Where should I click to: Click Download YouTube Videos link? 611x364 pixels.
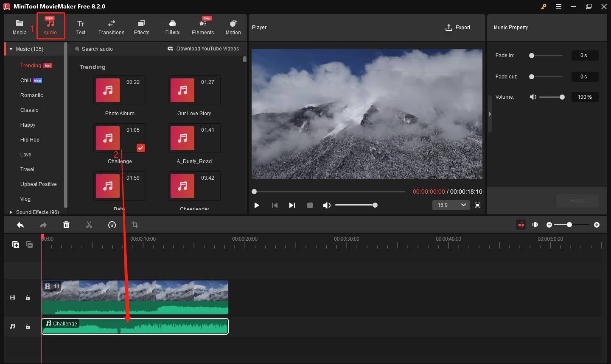tap(203, 49)
